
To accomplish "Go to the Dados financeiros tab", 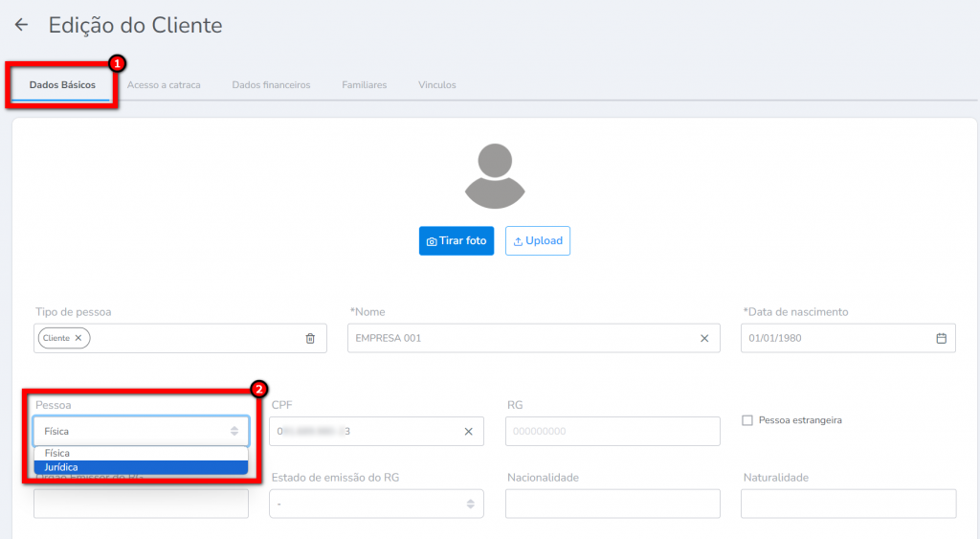I will (x=271, y=85).
